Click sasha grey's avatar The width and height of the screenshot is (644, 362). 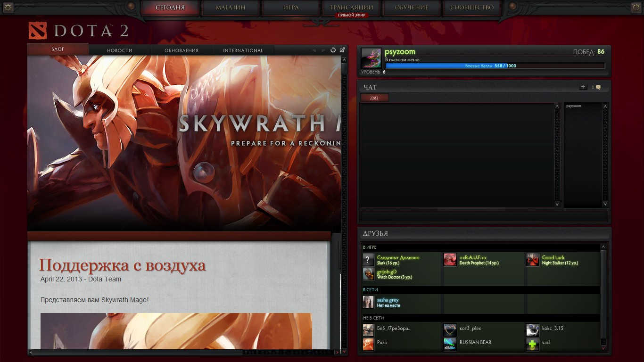pyautogui.click(x=369, y=302)
